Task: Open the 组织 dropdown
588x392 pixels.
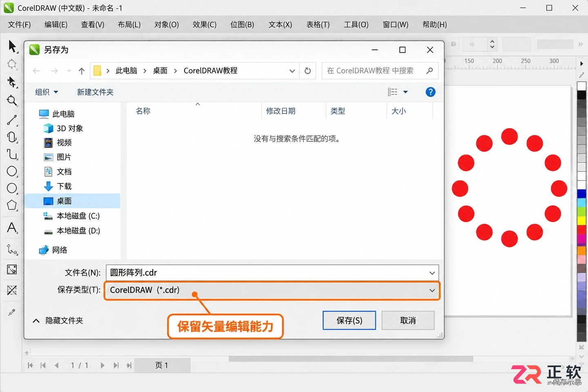Action: pyautogui.click(x=46, y=92)
